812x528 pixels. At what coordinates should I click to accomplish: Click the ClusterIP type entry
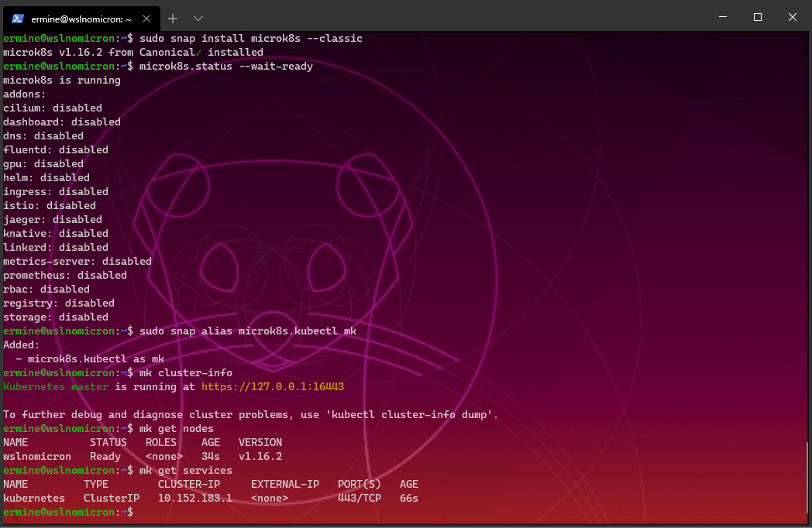[111, 498]
